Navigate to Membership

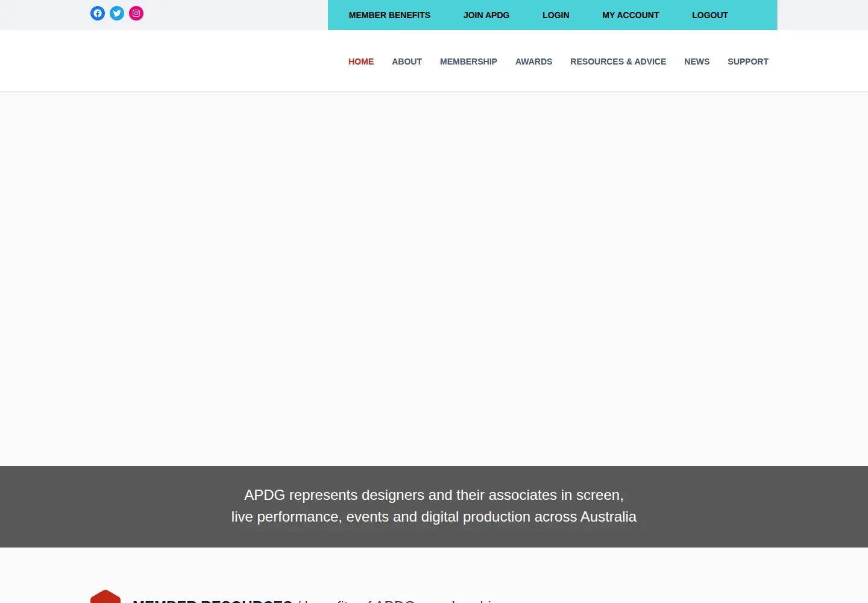coord(468,62)
